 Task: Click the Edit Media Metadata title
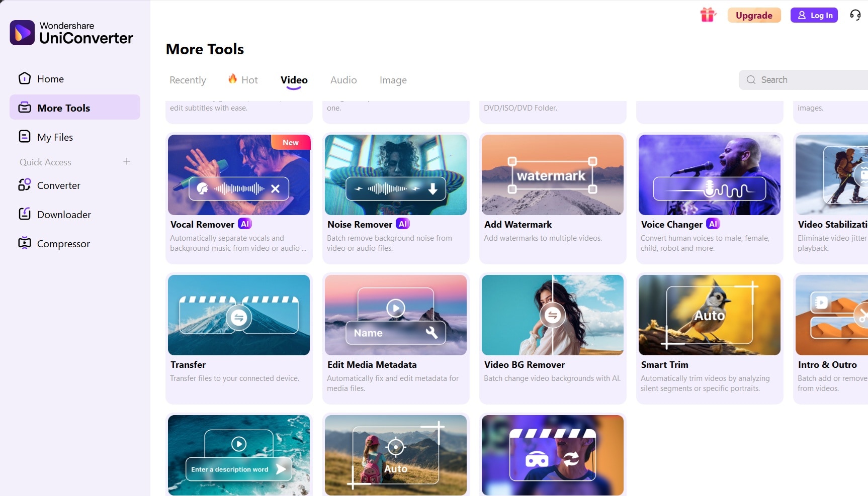[x=372, y=365]
